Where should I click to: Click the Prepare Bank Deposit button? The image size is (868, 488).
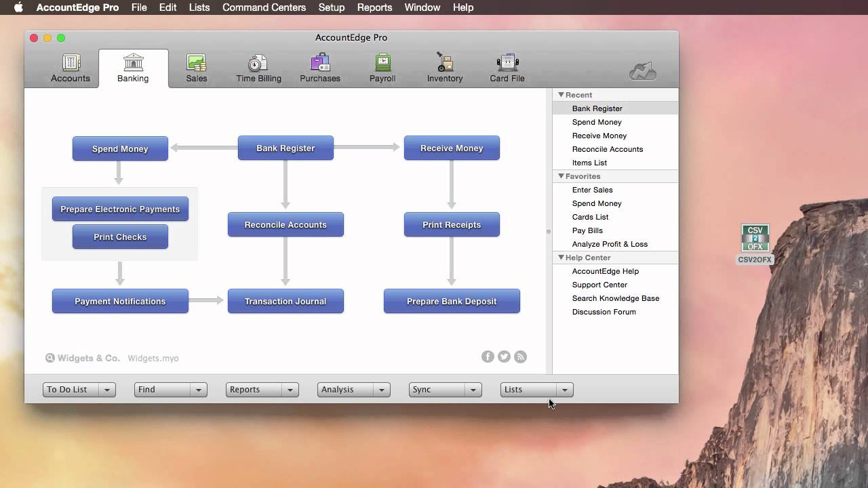pyautogui.click(x=452, y=301)
